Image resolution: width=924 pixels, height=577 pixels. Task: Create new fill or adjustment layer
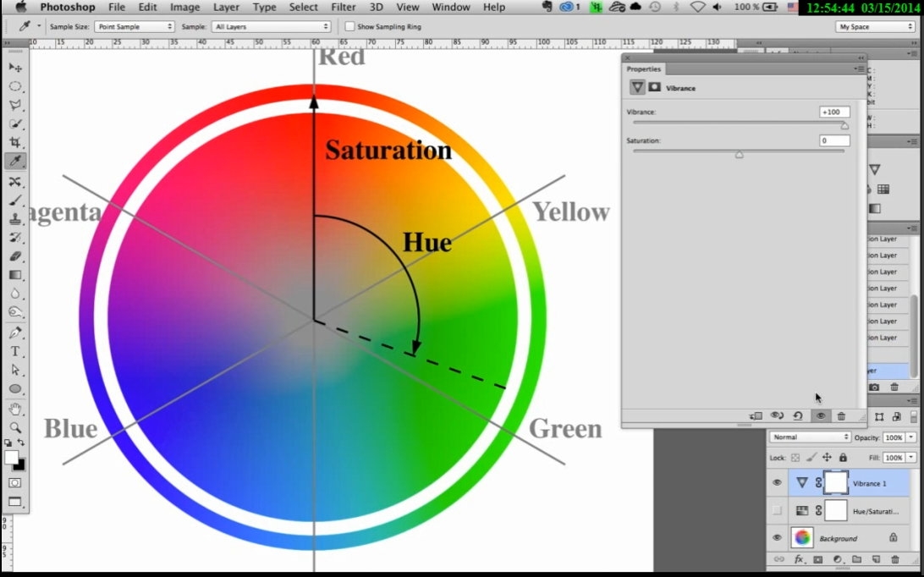[838, 559]
